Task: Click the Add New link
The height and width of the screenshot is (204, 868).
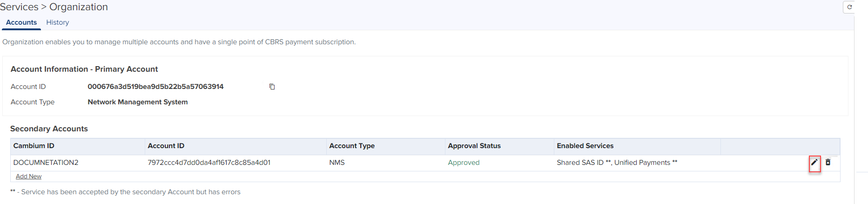Action: pyautogui.click(x=28, y=177)
